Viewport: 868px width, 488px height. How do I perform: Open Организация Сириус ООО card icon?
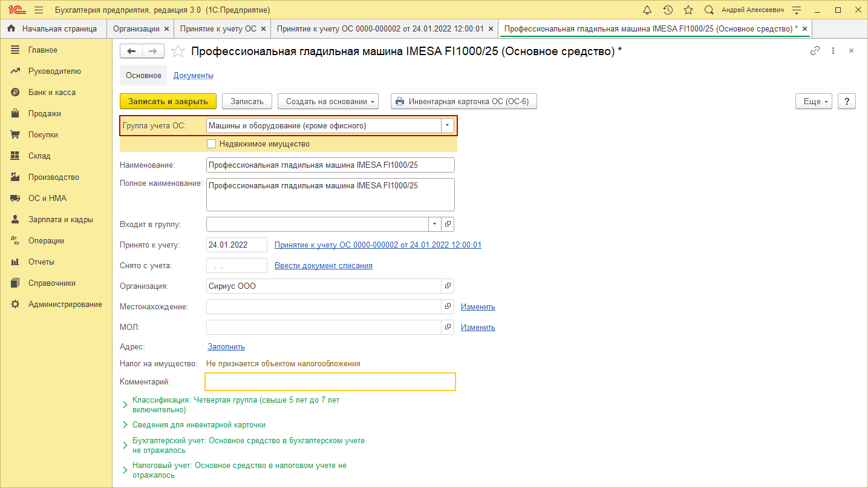[448, 286]
